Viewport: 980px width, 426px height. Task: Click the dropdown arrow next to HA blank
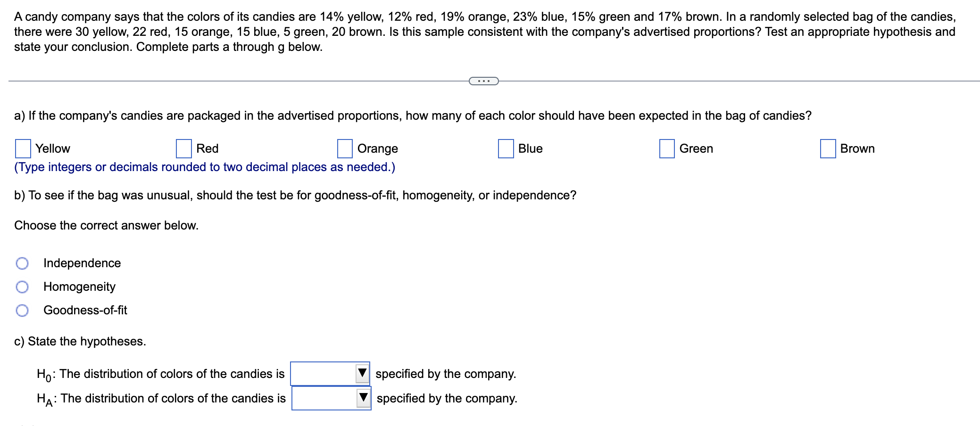[x=362, y=397]
